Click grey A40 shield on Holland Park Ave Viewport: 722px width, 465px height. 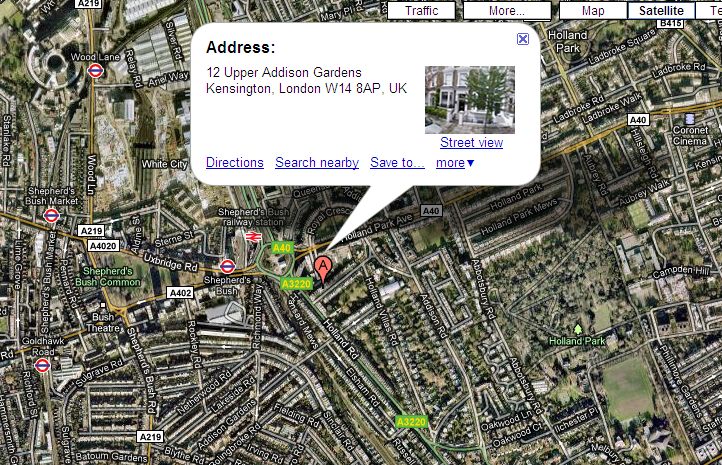click(x=431, y=211)
